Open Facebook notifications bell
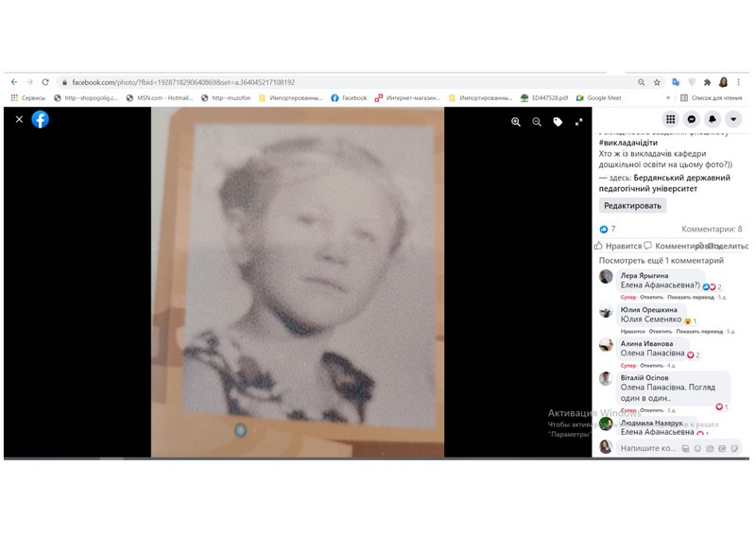This screenshot has width=756, height=535. 713,119
